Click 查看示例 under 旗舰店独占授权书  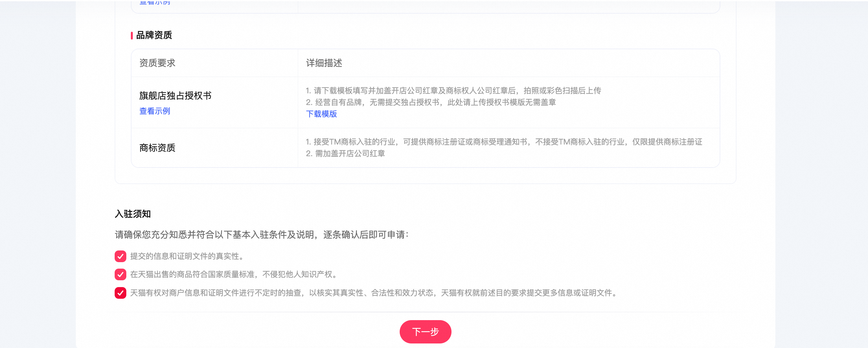pos(155,111)
